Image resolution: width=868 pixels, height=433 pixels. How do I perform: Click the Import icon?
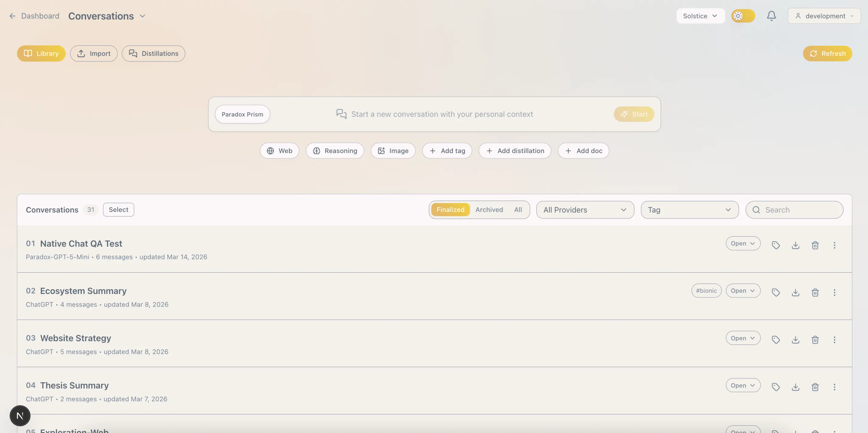point(81,53)
